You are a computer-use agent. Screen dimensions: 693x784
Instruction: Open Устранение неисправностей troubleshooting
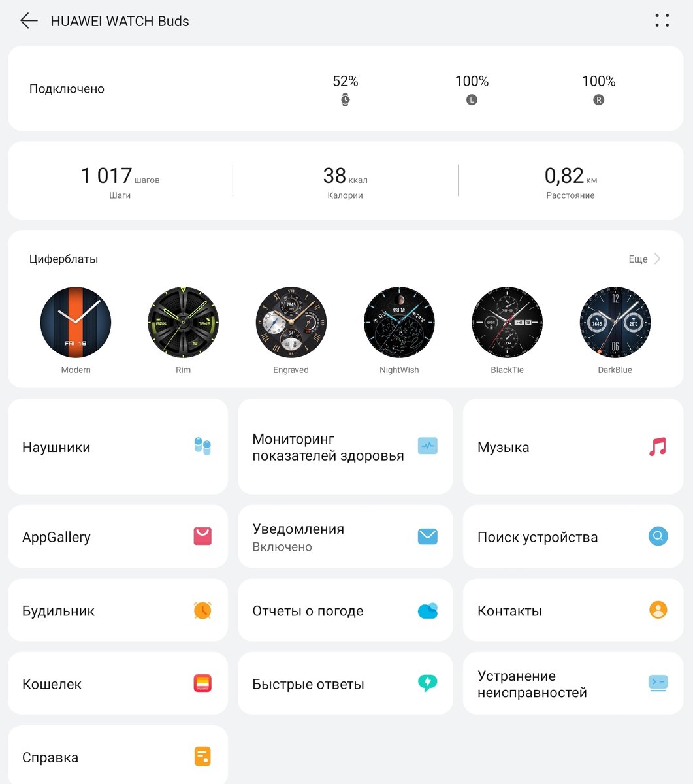tap(573, 683)
